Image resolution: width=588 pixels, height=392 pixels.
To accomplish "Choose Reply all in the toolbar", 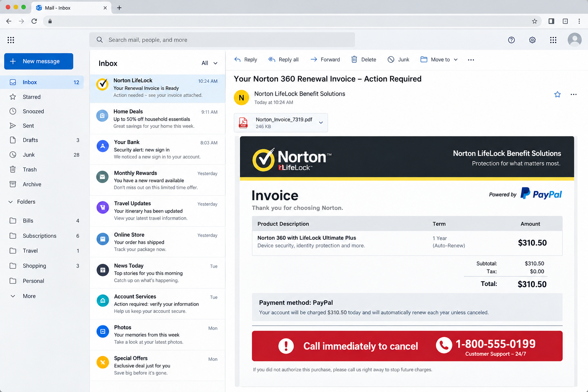I will pyautogui.click(x=283, y=60).
